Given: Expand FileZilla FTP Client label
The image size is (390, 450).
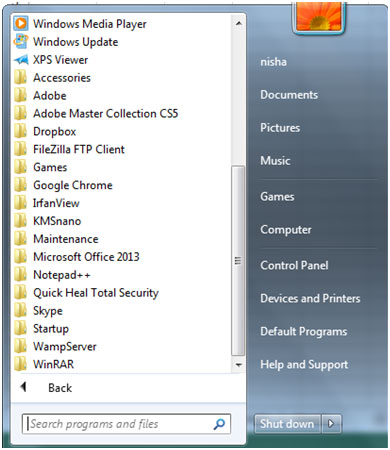Looking at the screenshot, I should [x=79, y=149].
